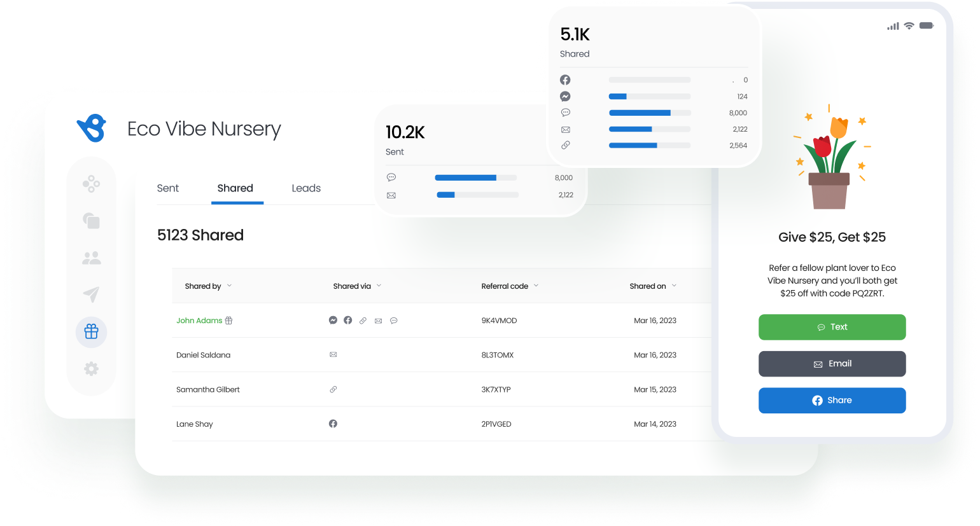Switch to the Leads tab
This screenshot has height=526, width=980.
click(x=306, y=188)
